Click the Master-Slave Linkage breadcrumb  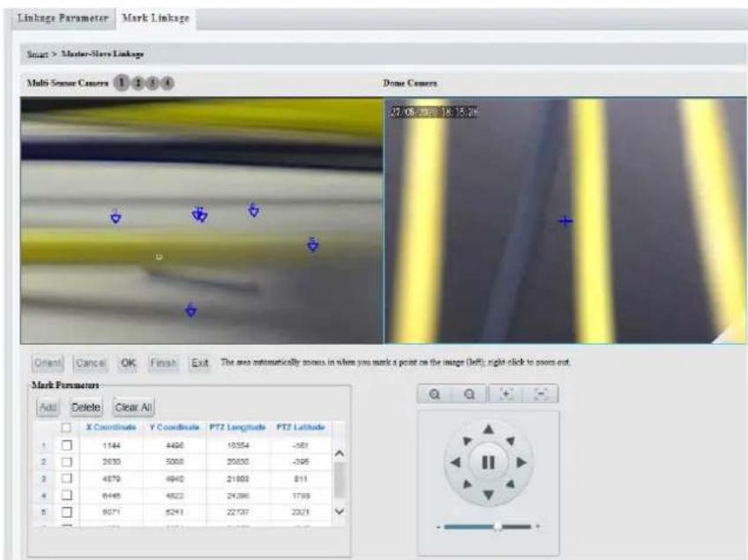point(102,54)
